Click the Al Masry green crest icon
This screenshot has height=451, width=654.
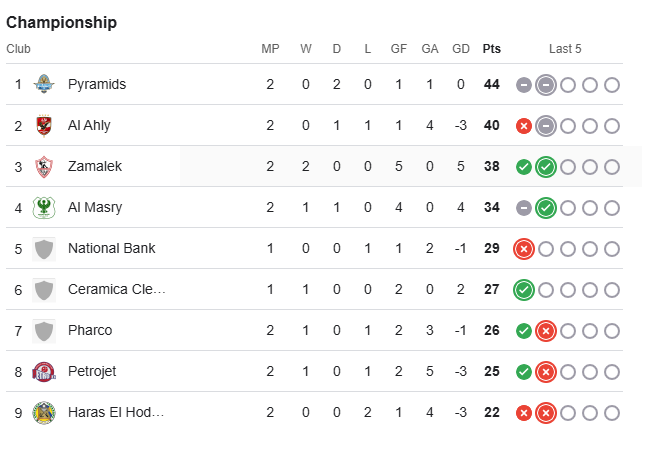44,207
